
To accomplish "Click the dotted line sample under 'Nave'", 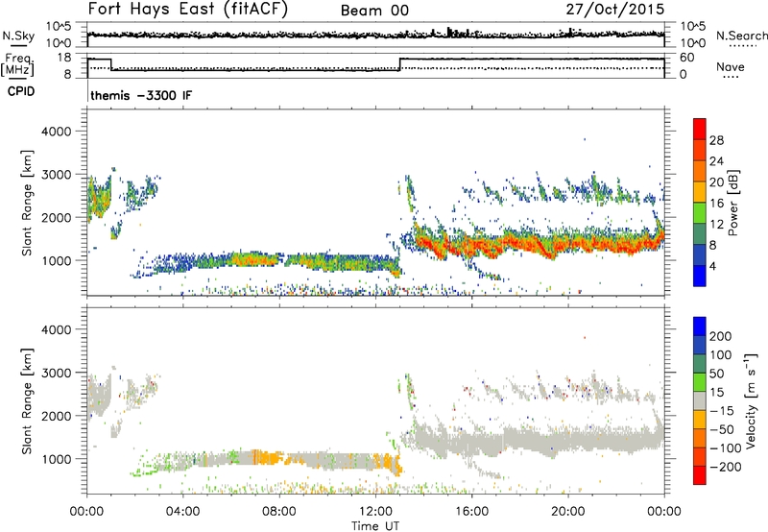I will [x=732, y=77].
